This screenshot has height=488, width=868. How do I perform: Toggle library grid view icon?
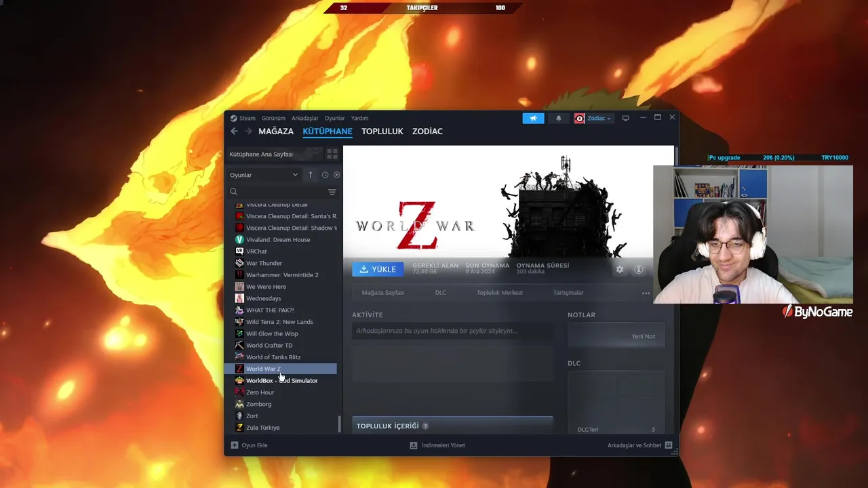pos(332,155)
